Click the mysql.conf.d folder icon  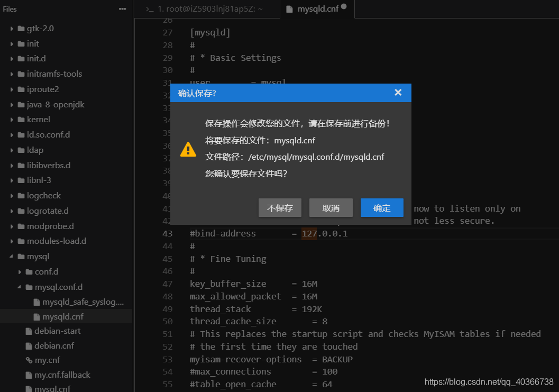[29, 287]
